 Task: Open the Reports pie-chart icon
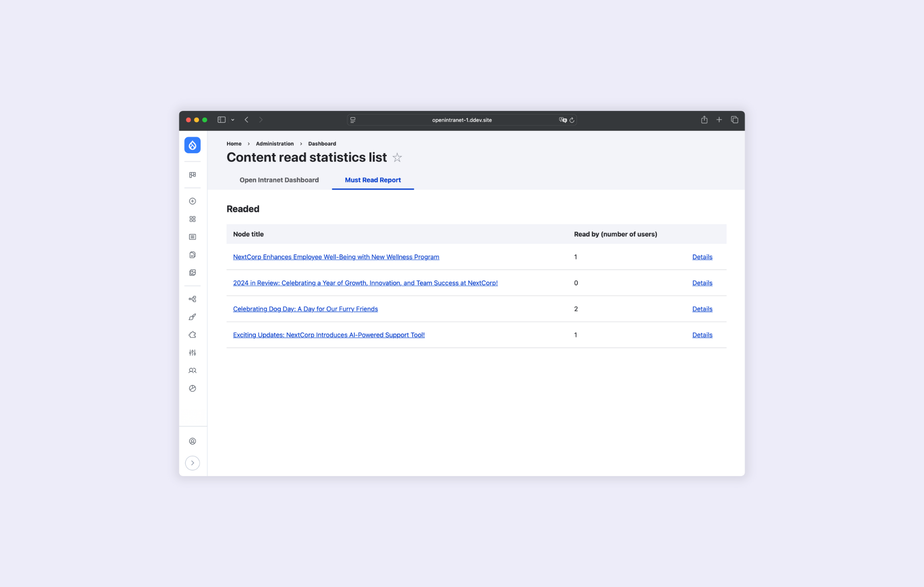tap(192, 388)
